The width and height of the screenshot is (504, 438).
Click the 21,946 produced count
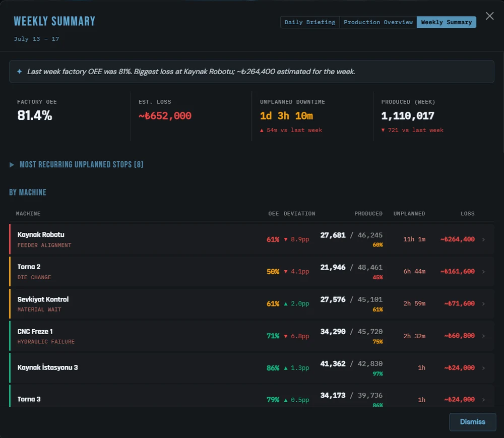coord(333,267)
